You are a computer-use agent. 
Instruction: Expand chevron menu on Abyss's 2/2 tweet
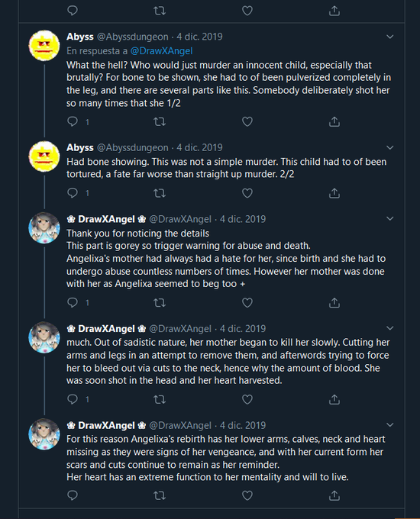(390, 147)
